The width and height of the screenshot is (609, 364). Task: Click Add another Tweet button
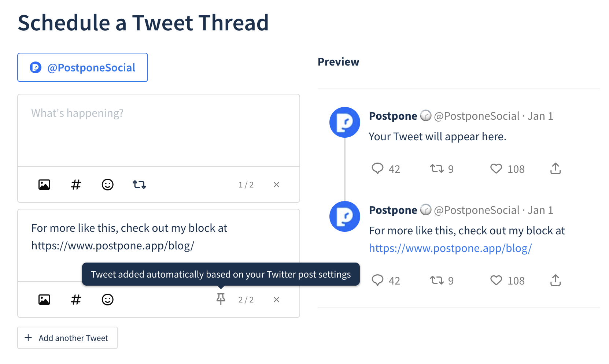coord(67,338)
